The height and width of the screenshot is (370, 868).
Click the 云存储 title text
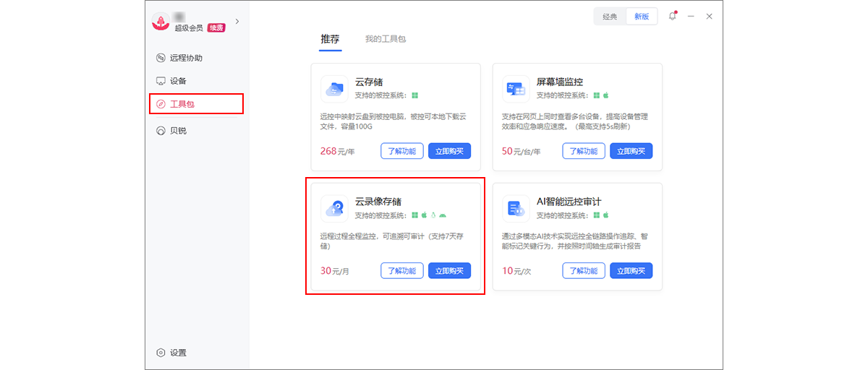click(x=369, y=82)
